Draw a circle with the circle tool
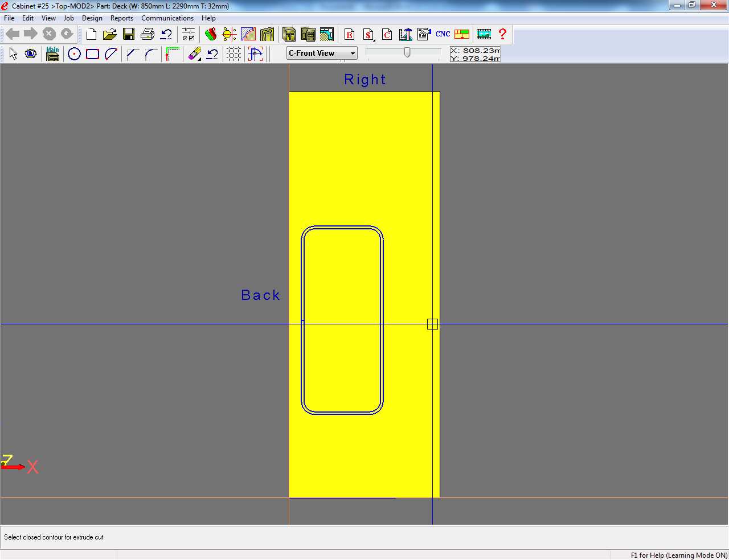The width and height of the screenshot is (729, 560). click(x=74, y=54)
